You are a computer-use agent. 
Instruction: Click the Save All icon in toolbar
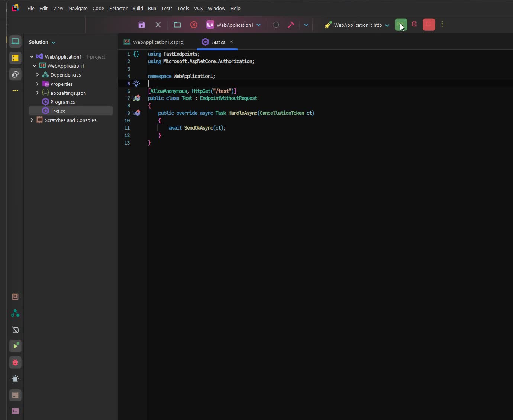point(141,25)
